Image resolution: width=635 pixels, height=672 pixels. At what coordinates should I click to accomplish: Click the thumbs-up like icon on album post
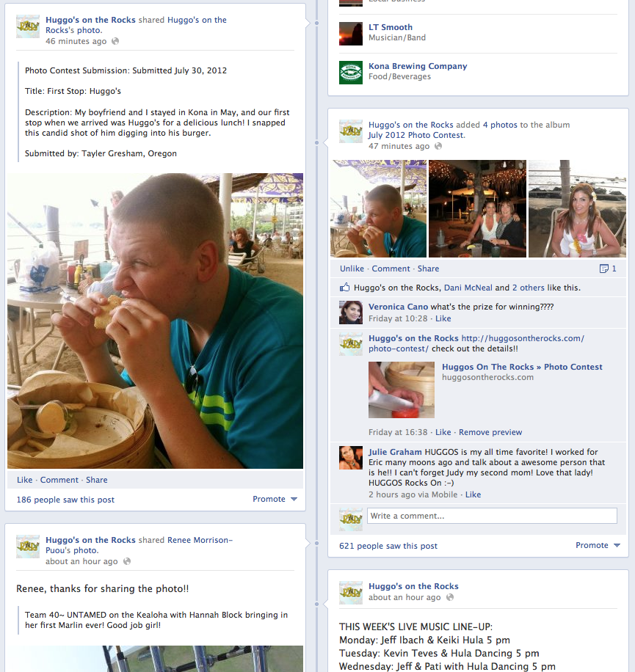tap(345, 287)
